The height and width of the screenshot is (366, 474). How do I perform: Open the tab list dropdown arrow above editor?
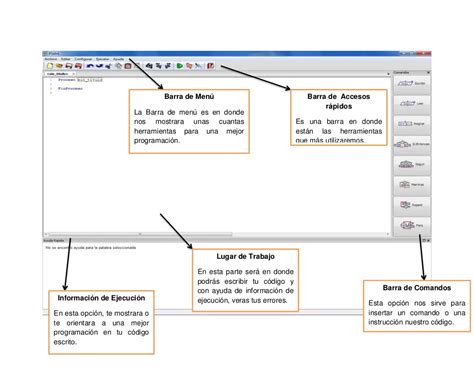point(388,74)
